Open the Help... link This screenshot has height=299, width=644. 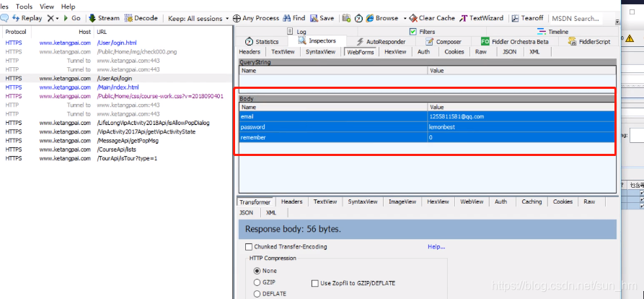436,247
